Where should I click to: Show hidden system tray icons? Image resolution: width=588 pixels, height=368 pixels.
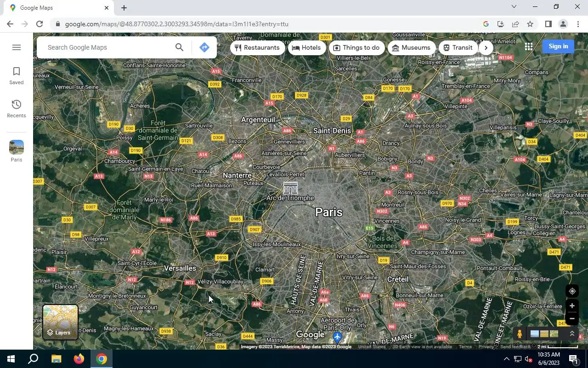click(506, 359)
